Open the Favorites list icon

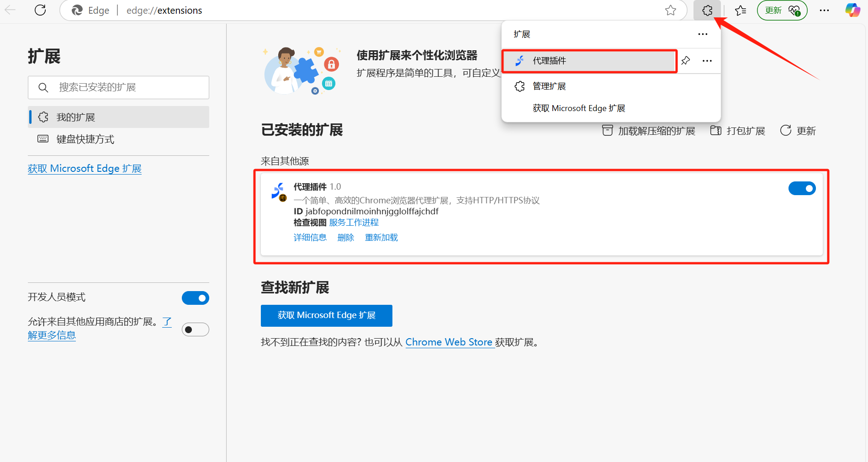click(x=741, y=11)
